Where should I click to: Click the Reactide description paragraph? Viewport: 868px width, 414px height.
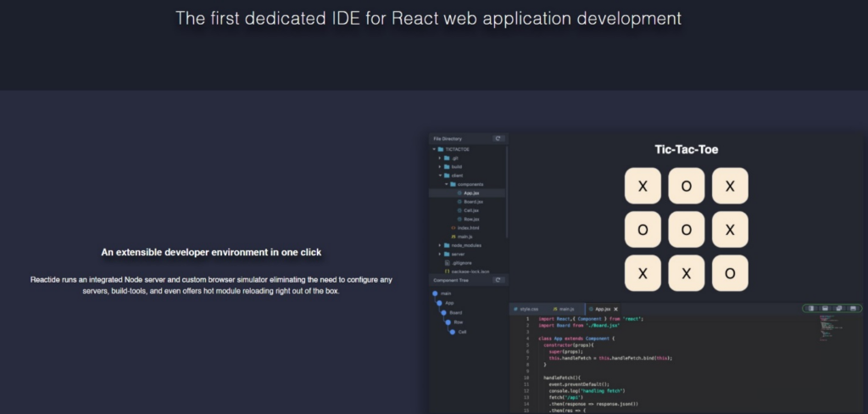pyautogui.click(x=211, y=285)
